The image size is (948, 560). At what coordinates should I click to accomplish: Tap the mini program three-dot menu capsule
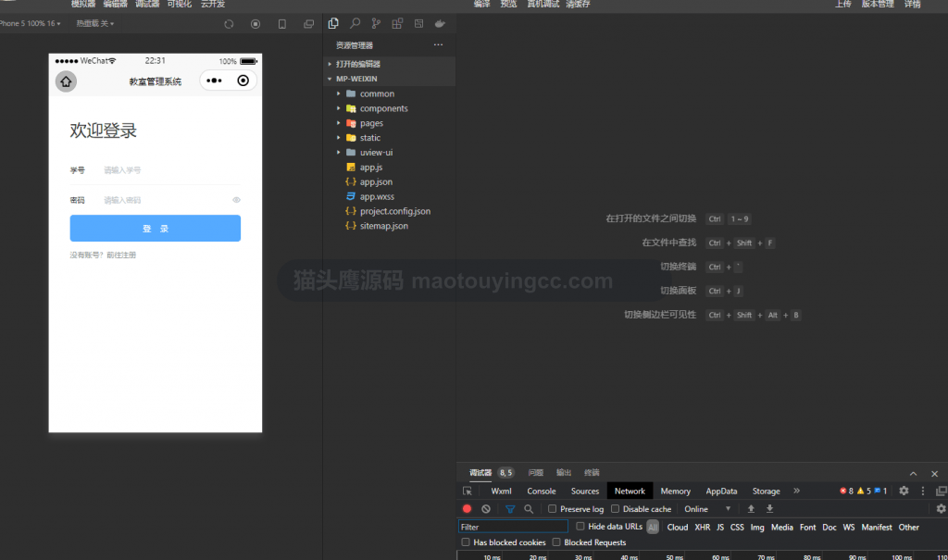point(214,81)
